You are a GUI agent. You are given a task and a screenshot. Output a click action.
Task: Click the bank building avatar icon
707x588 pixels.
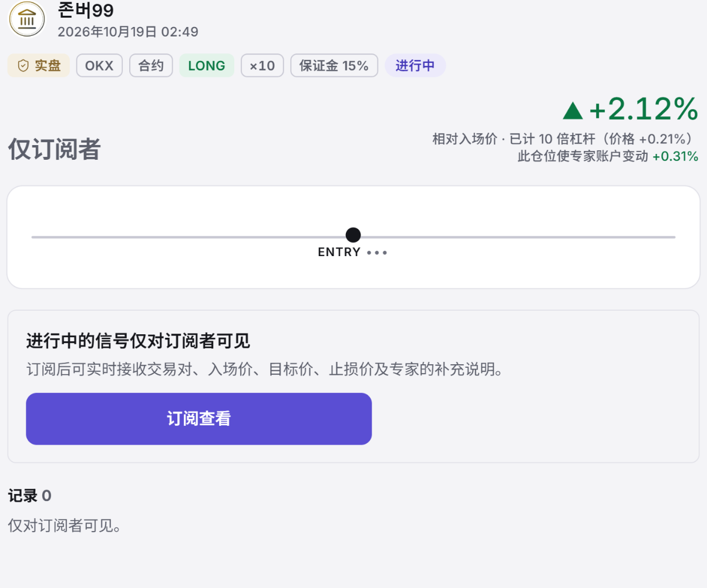point(26,18)
